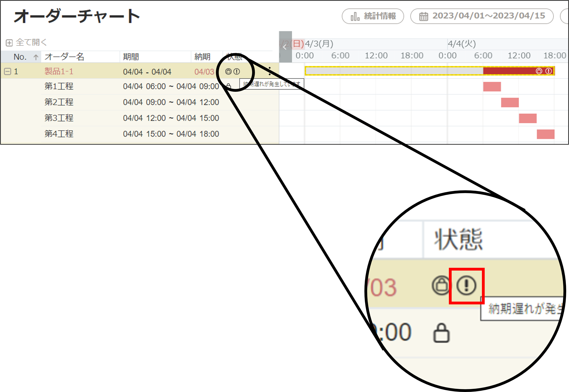
Task: Collapse order row 1 with minus icon
Action: tap(8, 71)
